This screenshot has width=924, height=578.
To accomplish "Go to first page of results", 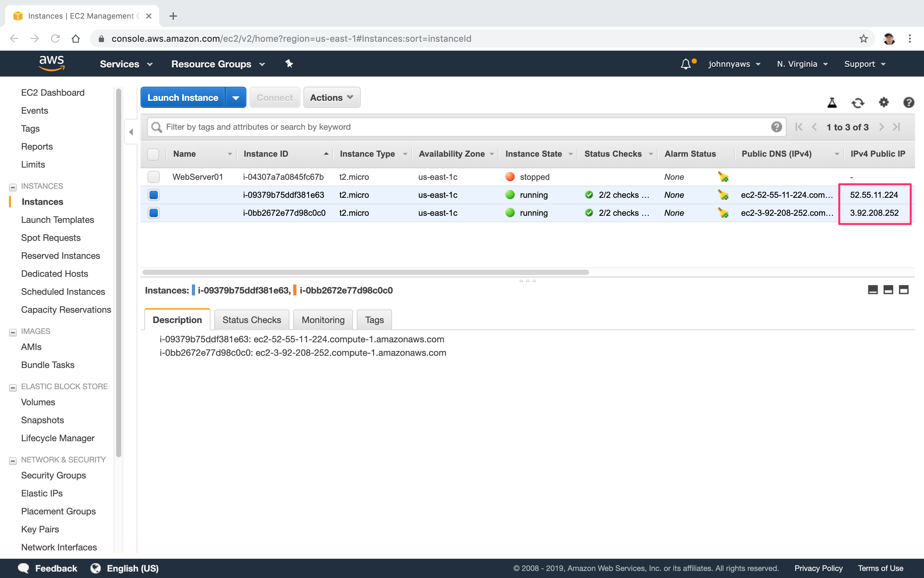I will tap(799, 127).
